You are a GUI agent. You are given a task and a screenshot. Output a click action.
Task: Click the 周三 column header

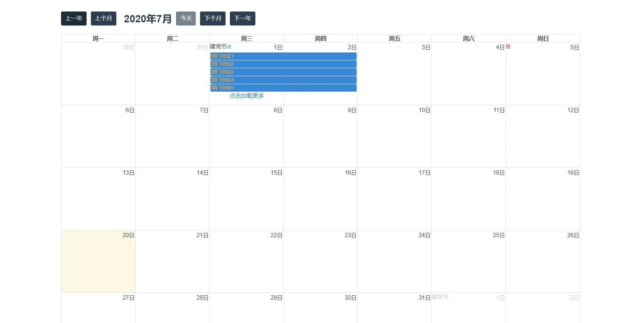(x=246, y=38)
